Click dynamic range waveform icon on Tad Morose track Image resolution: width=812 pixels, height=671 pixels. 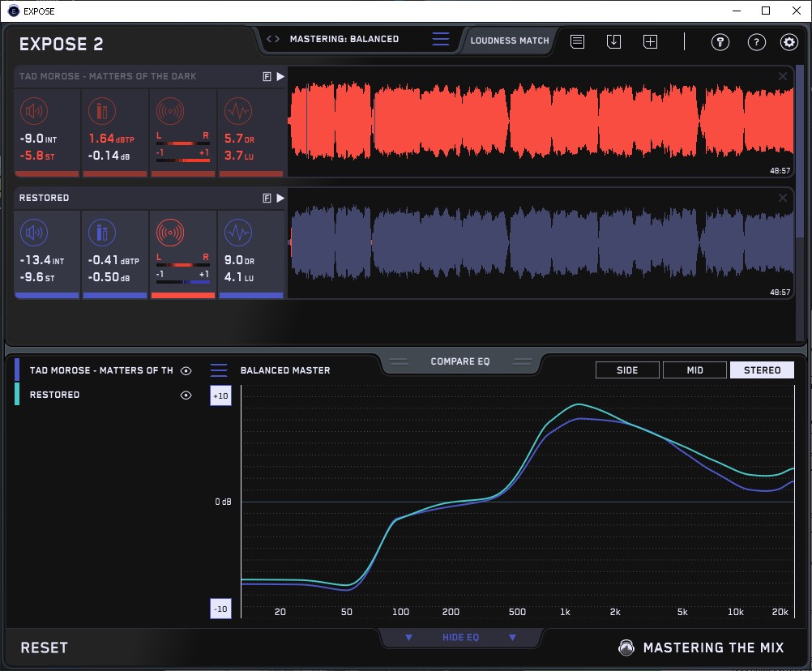tap(237, 111)
